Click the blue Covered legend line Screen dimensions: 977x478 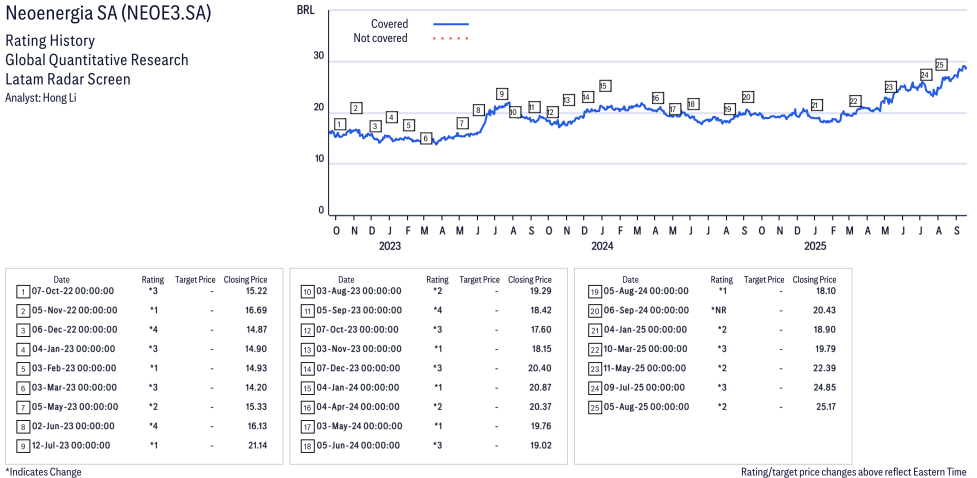click(450, 23)
